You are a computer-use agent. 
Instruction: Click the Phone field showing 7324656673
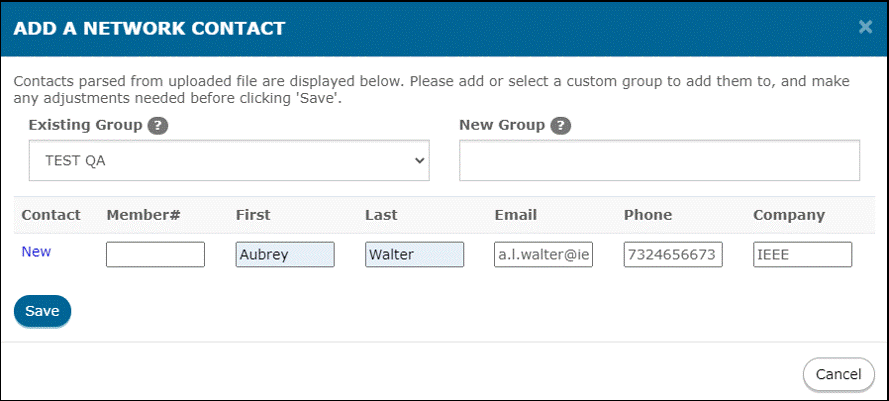click(x=674, y=255)
